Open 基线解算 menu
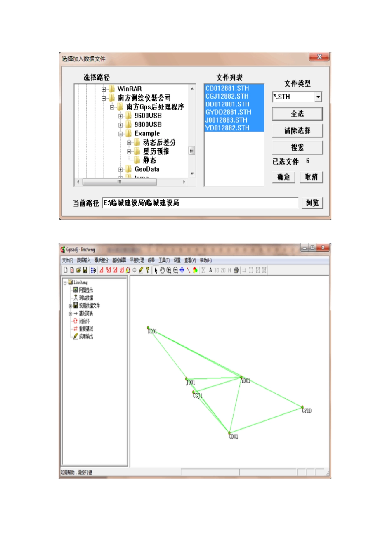Screen dimensions: 392x555 tap(119, 260)
